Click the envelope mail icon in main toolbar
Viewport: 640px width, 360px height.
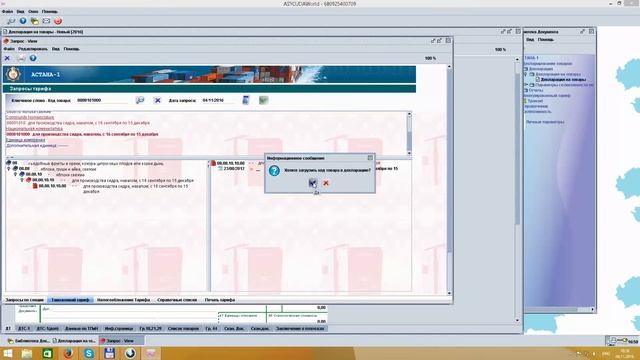[x=46, y=21]
